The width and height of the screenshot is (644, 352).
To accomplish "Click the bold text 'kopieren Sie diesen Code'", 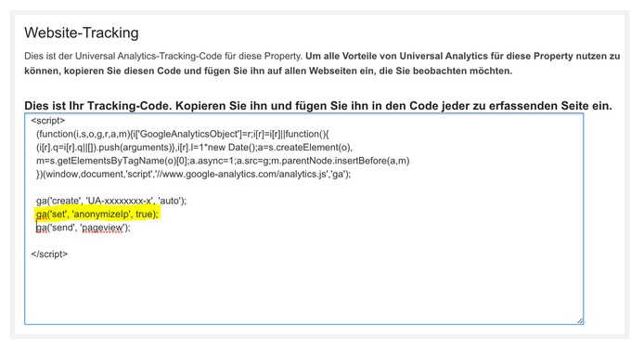I will tap(122, 71).
